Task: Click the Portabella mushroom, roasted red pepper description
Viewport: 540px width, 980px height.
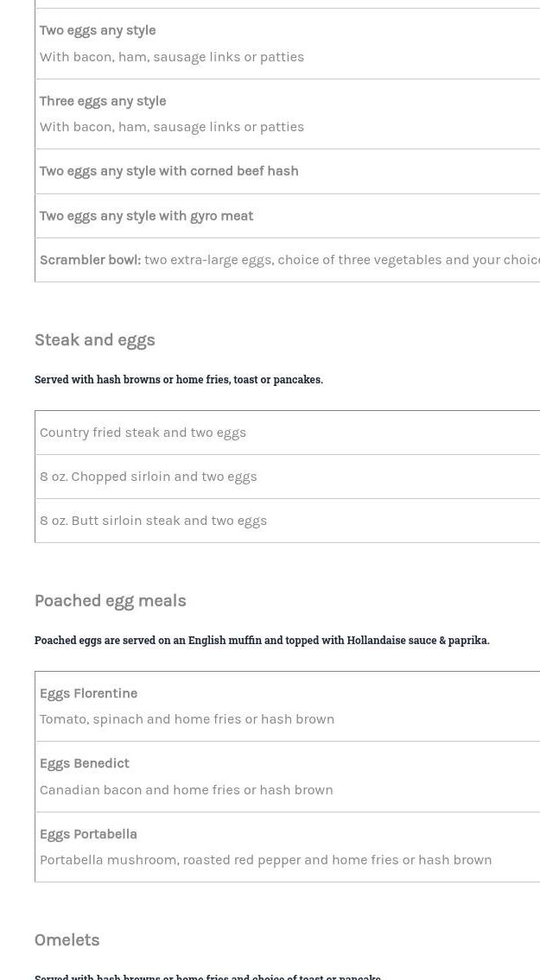Action: (265, 860)
